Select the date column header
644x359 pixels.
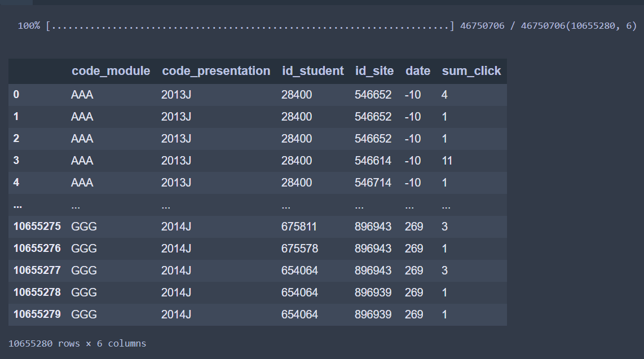coord(417,71)
